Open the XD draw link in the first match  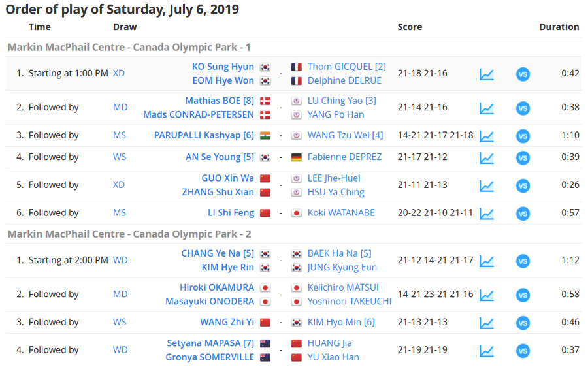pyautogui.click(x=119, y=73)
